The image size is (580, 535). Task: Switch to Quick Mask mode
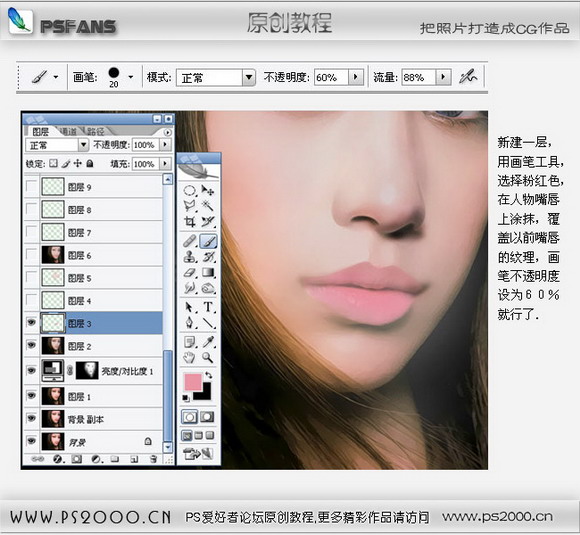click(x=207, y=417)
